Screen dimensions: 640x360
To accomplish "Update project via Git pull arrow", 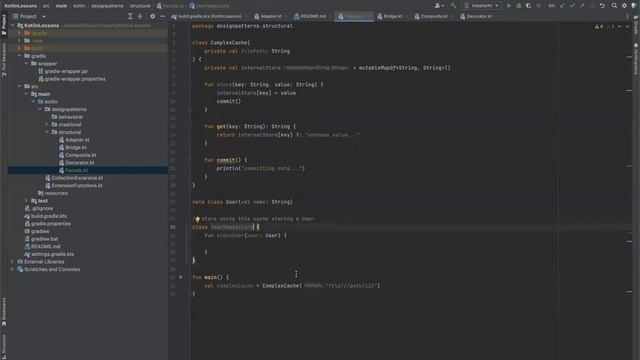I will [x=562, y=6].
